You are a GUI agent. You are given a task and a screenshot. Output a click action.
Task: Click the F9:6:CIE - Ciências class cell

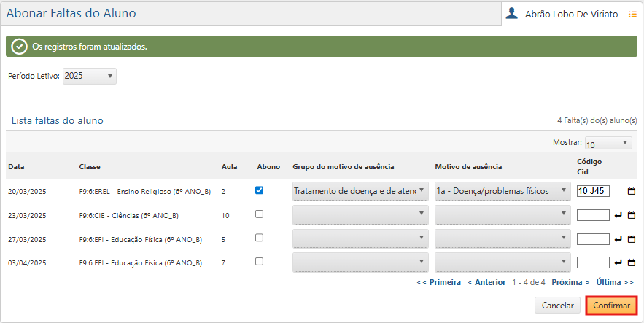(128, 216)
